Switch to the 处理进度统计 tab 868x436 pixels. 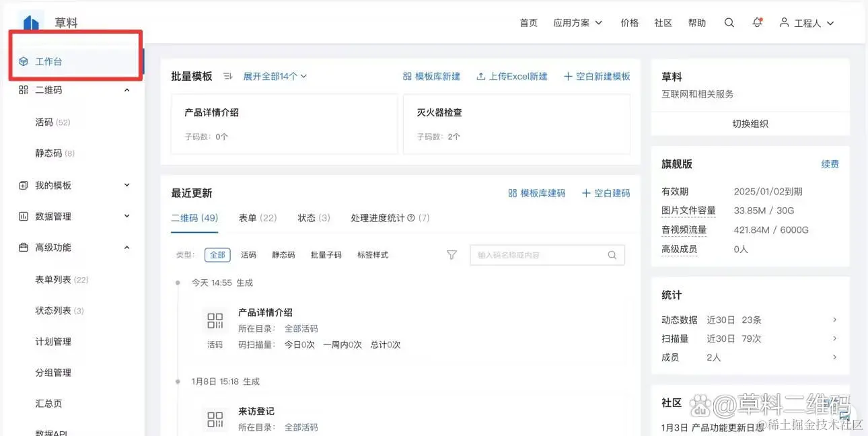pyautogui.click(x=390, y=218)
